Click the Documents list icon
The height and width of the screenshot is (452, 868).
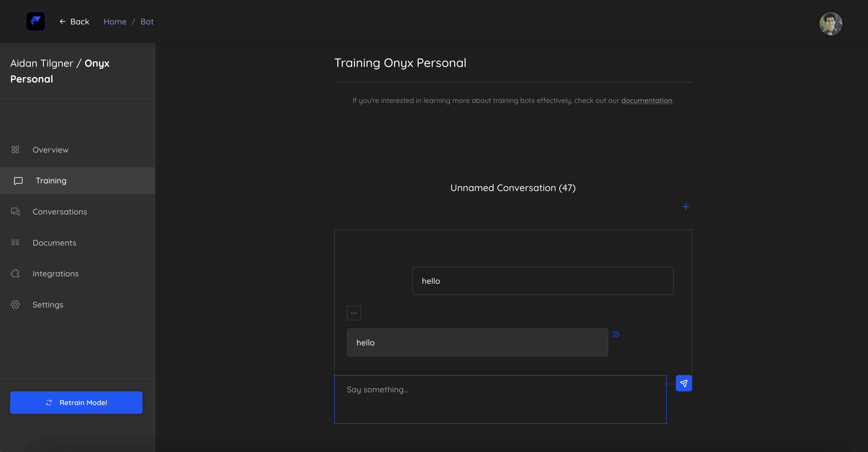[15, 243]
